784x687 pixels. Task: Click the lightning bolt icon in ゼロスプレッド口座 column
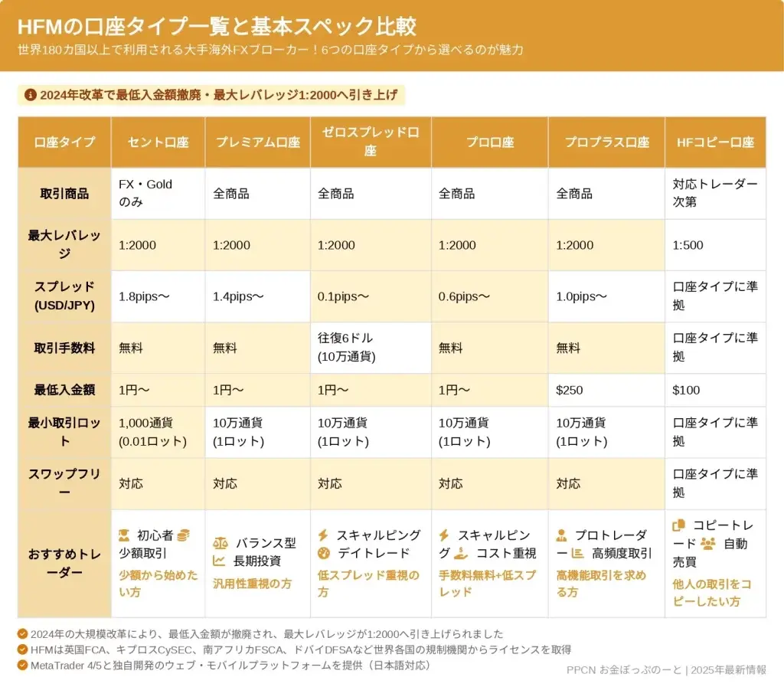[323, 535]
